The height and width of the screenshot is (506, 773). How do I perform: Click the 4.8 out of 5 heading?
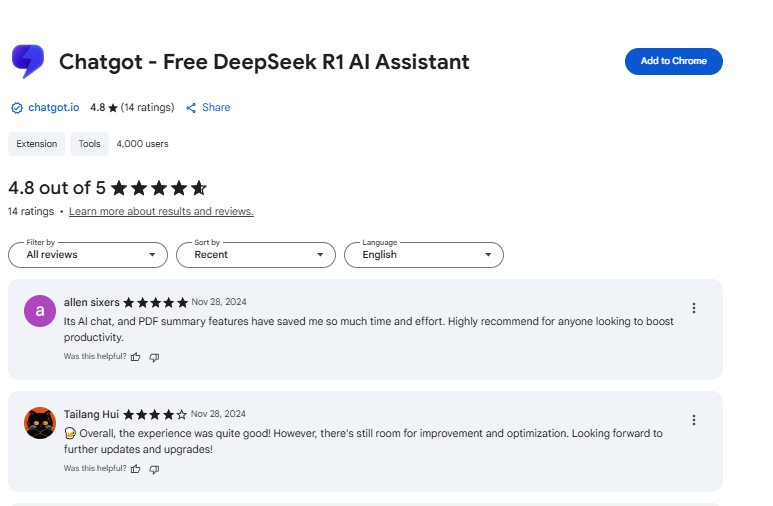[x=57, y=188]
